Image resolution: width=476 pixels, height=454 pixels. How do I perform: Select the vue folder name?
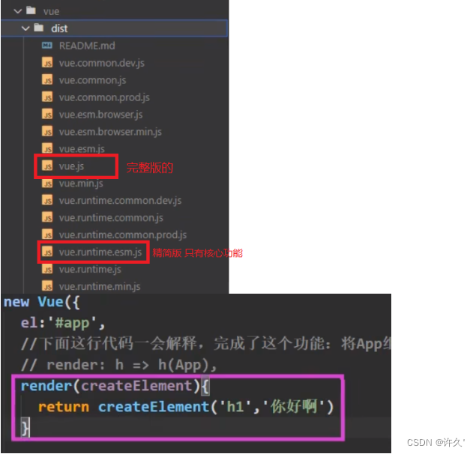[51, 11]
